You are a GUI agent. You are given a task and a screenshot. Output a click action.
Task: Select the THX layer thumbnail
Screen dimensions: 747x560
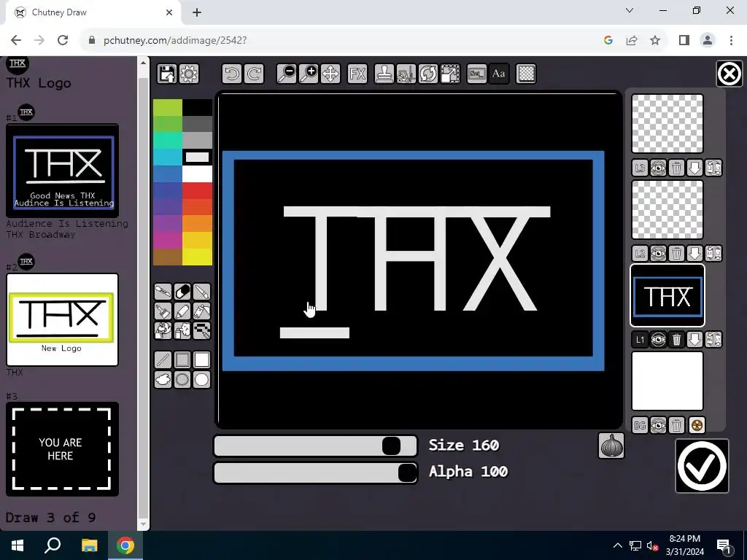[667, 296]
